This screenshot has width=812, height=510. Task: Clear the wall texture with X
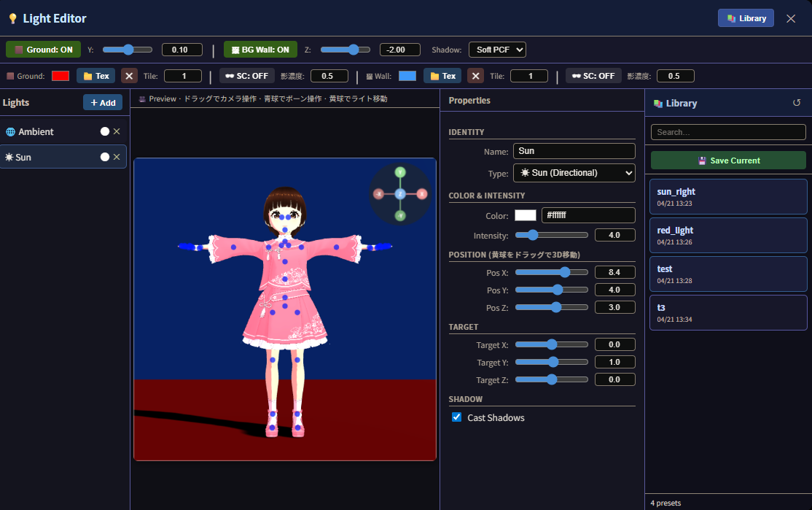(475, 76)
